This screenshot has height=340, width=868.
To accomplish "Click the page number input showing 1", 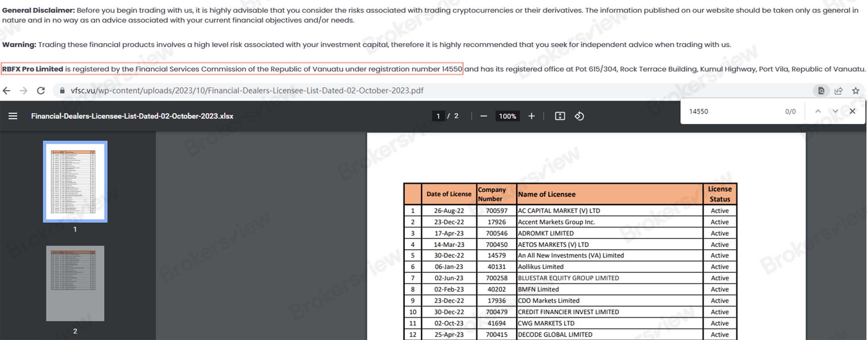I will pyautogui.click(x=438, y=116).
